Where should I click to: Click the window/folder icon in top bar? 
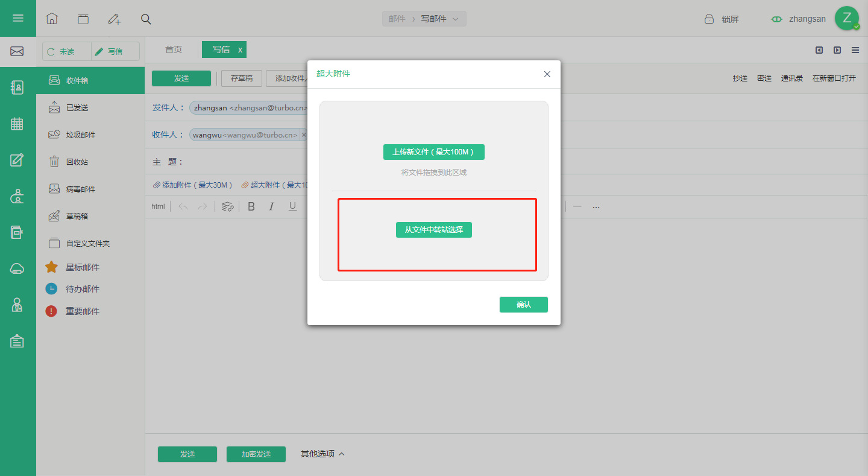pyautogui.click(x=83, y=19)
